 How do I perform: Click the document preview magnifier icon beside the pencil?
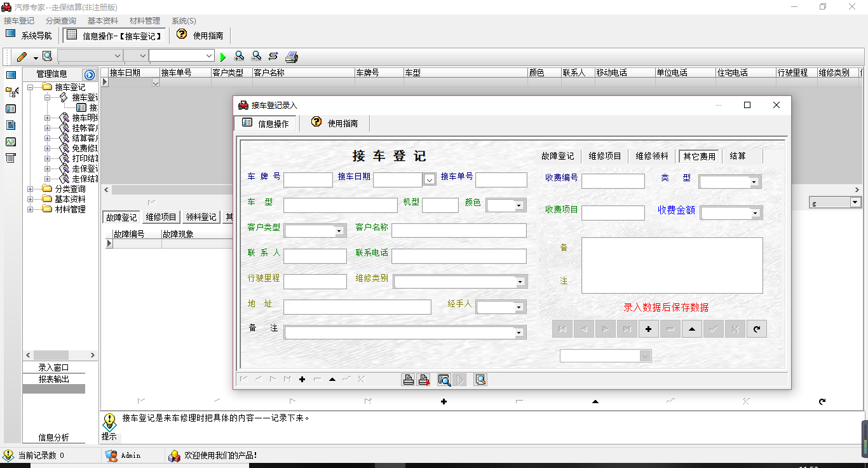click(x=47, y=57)
